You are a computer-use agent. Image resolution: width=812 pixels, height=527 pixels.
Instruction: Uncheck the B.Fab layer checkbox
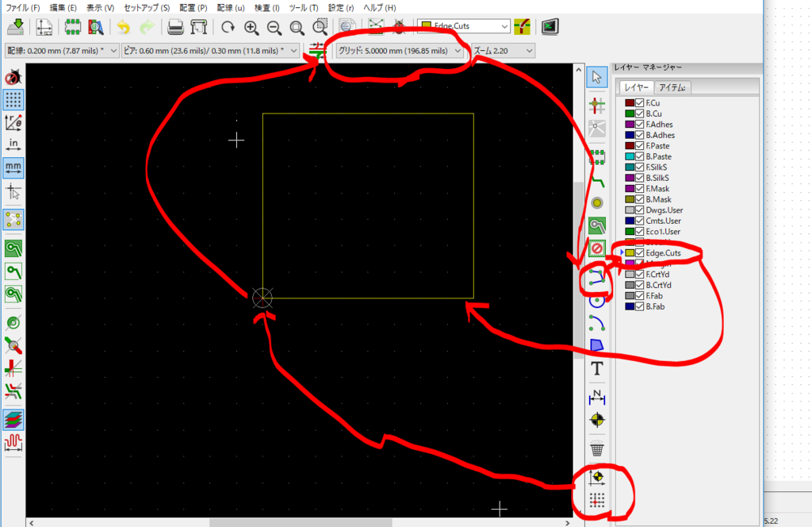tap(640, 306)
